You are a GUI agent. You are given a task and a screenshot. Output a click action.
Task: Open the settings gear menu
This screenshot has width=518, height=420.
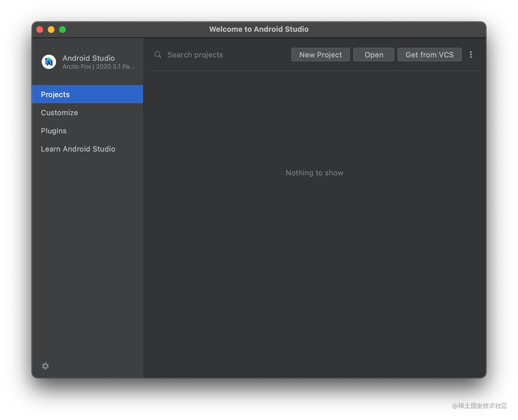pyautogui.click(x=45, y=366)
